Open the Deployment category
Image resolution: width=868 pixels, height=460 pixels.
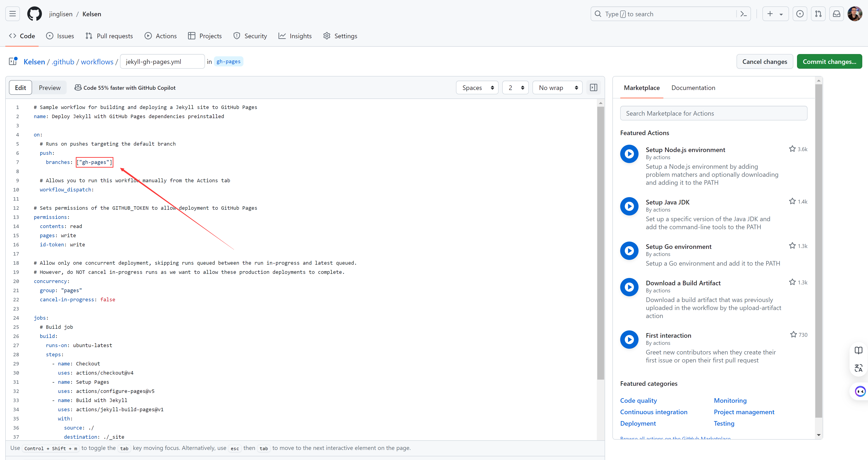click(638, 423)
